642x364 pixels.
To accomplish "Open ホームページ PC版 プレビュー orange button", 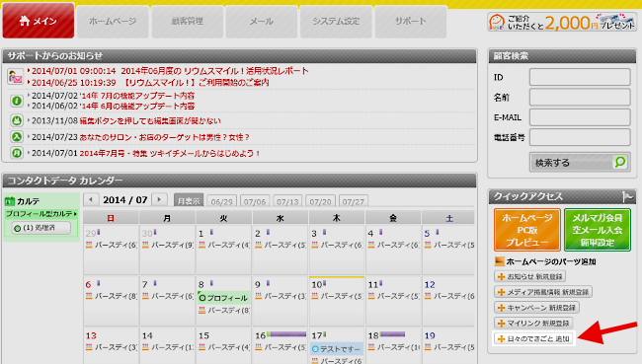I will tap(527, 230).
